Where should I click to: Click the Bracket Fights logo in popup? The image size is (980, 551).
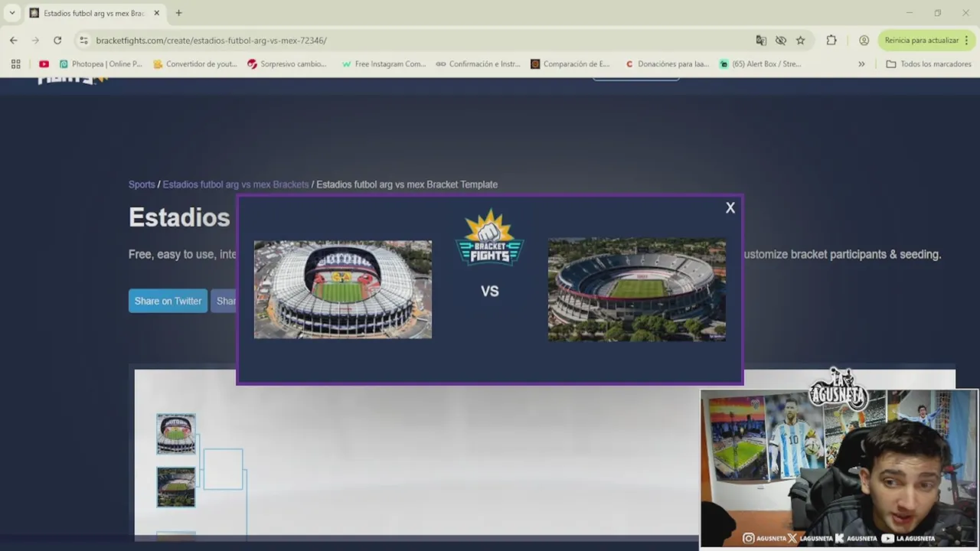(489, 237)
